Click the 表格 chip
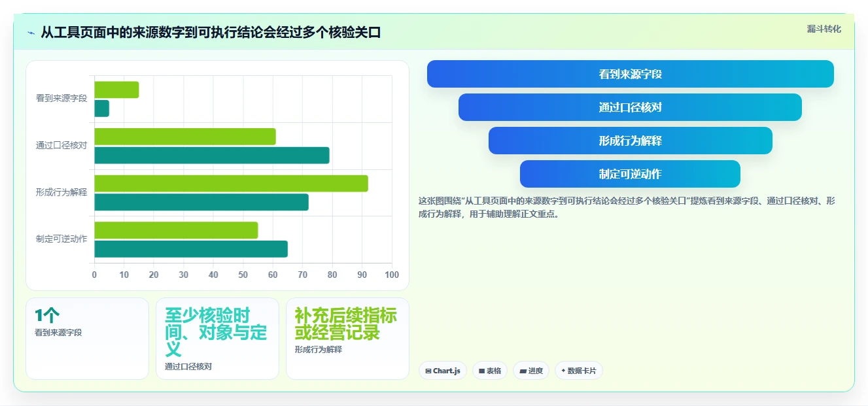The height and width of the screenshot is (406, 868). (x=490, y=371)
